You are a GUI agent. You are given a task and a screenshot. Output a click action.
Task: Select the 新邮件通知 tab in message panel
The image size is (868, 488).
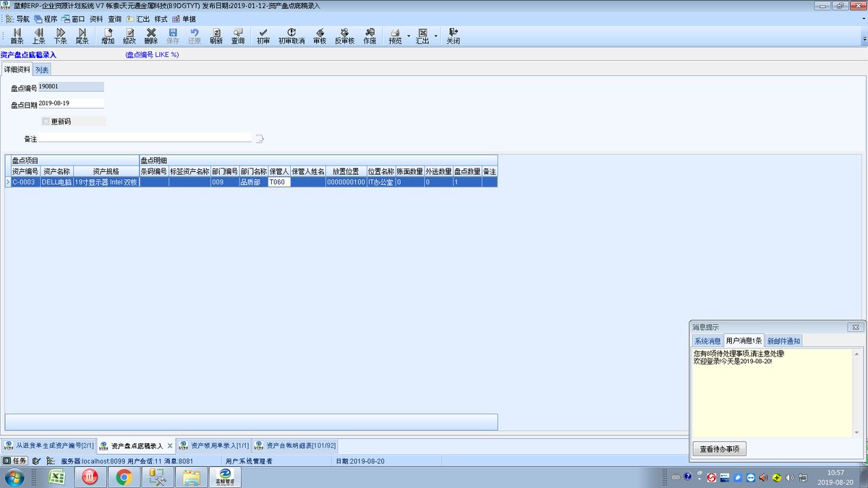point(783,341)
